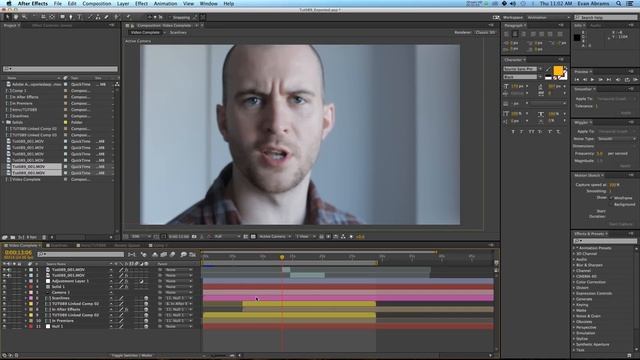Viewport: 640px width, 360px height.
Task: Select the Selection arrow tool
Action: point(7,17)
